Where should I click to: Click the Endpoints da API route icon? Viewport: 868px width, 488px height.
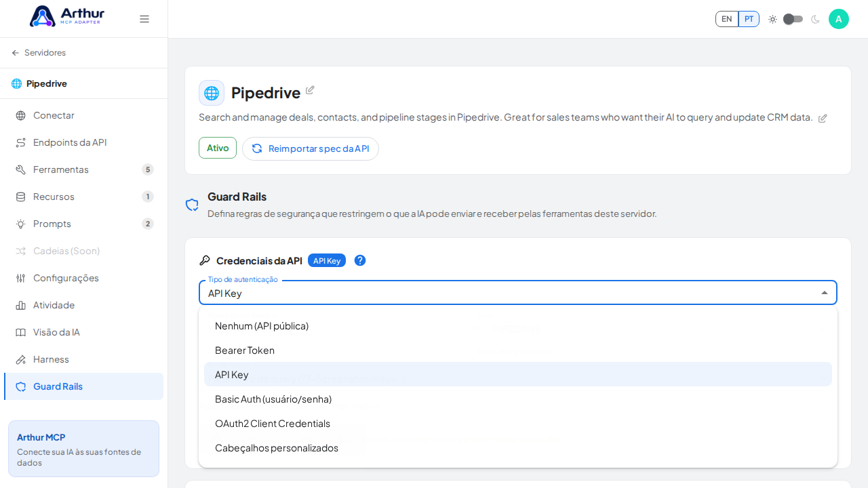[21, 142]
